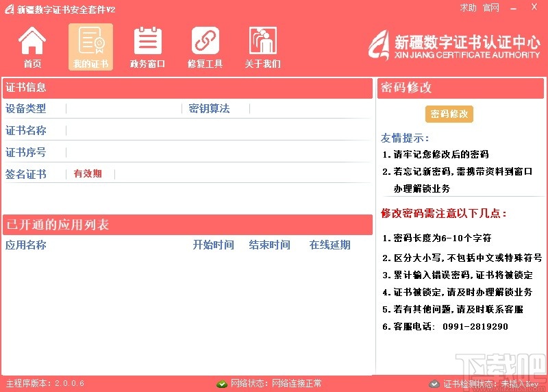Click note 密码长度为6-10个字符

pos(437,238)
